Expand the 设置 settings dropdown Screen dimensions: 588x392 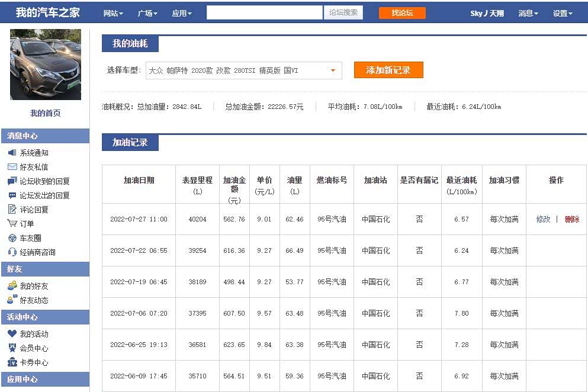pos(562,13)
